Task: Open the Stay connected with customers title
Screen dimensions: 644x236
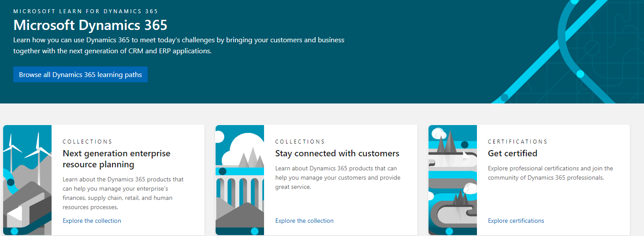Action: [337, 153]
